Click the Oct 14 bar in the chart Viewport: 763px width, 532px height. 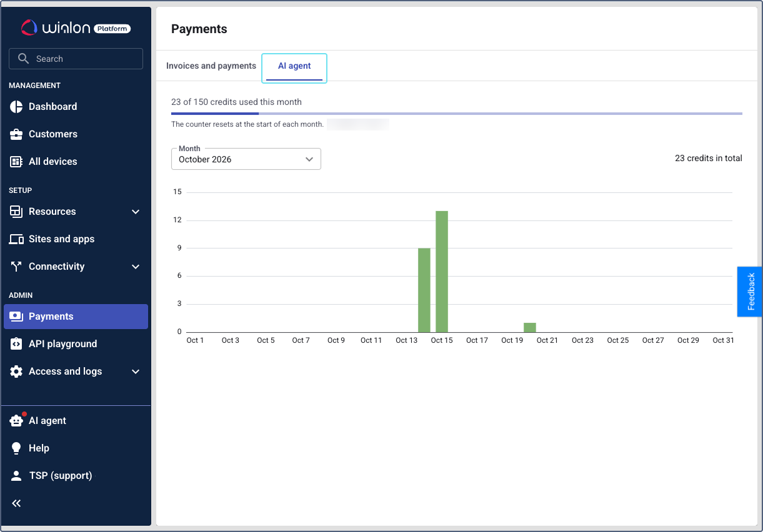[x=424, y=290]
